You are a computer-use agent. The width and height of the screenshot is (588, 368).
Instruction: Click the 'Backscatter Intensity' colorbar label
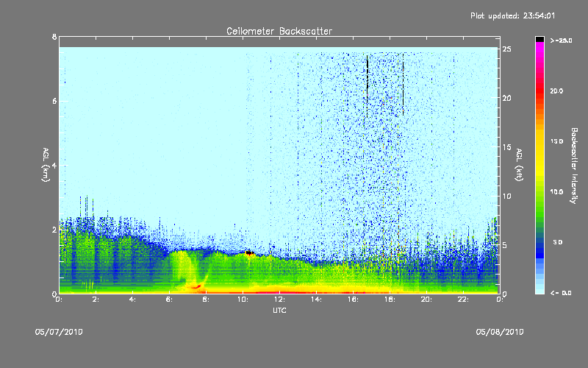pos(574,166)
